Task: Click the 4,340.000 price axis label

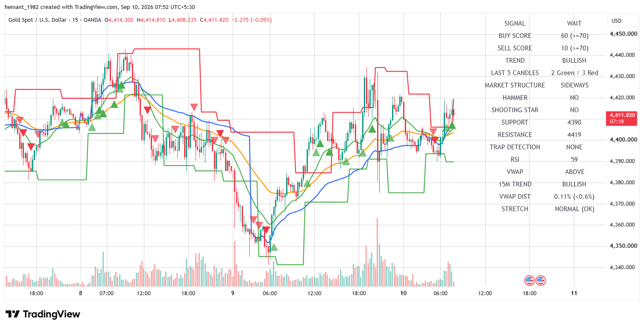Action: click(x=621, y=267)
